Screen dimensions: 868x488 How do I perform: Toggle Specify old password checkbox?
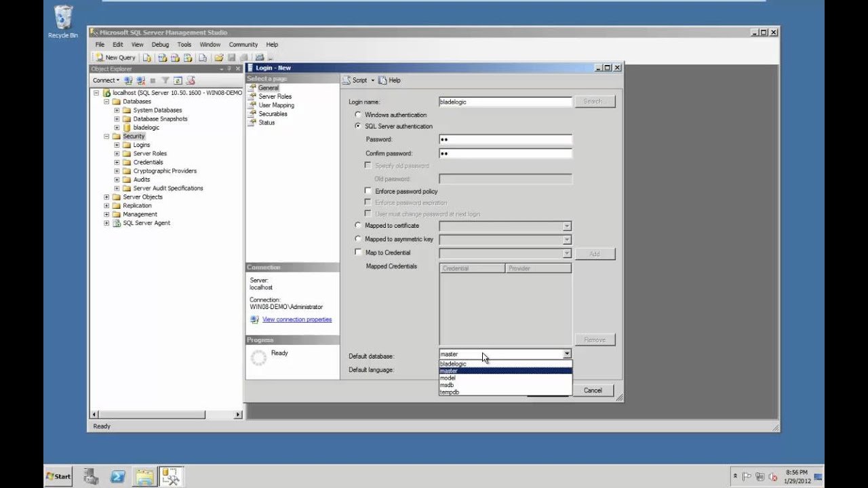[368, 165]
